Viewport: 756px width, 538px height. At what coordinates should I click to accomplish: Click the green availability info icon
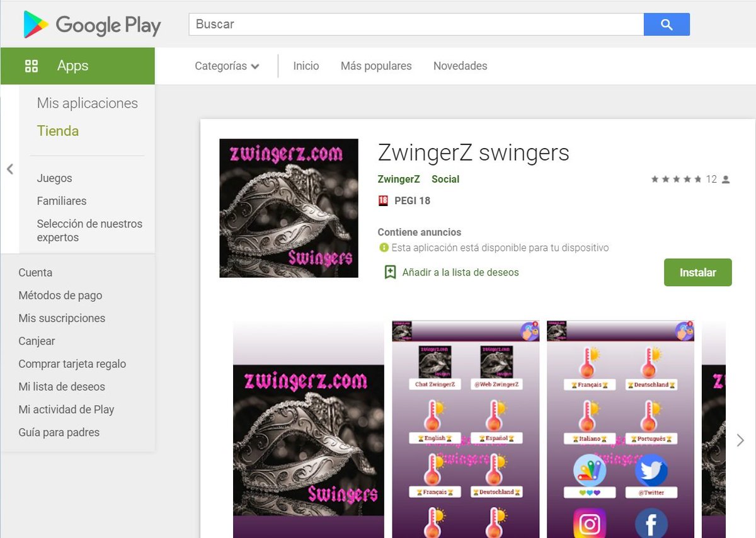(383, 248)
